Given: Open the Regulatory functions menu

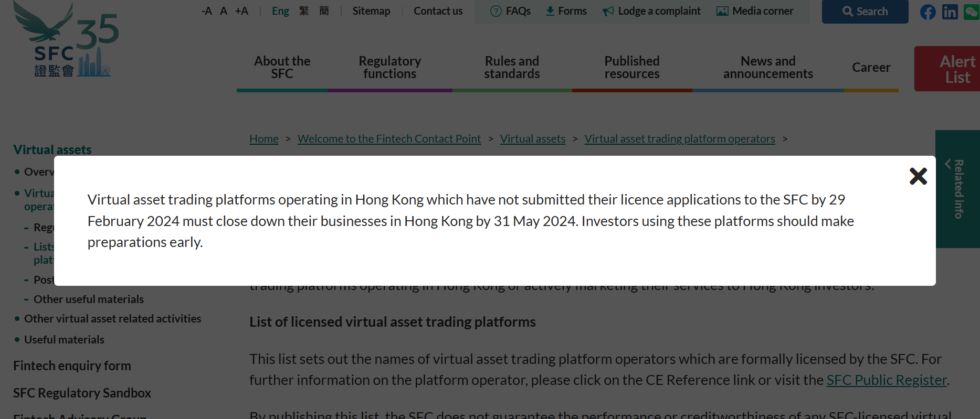Looking at the screenshot, I should point(389,68).
